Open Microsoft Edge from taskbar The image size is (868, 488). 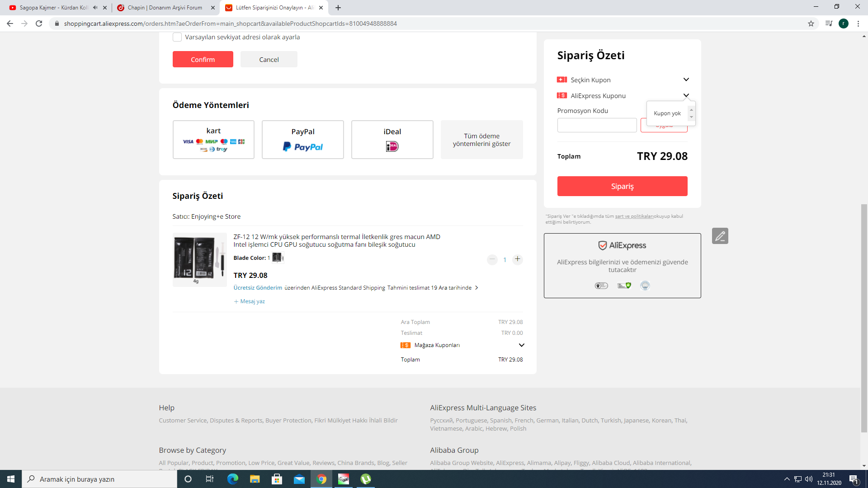pyautogui.click(x=232, y=479)
